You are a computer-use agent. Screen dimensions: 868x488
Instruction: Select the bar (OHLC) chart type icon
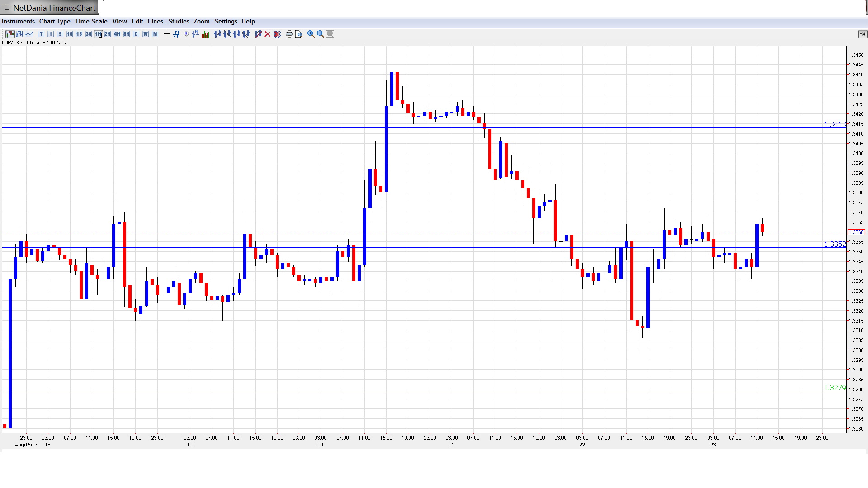[19, 34]
